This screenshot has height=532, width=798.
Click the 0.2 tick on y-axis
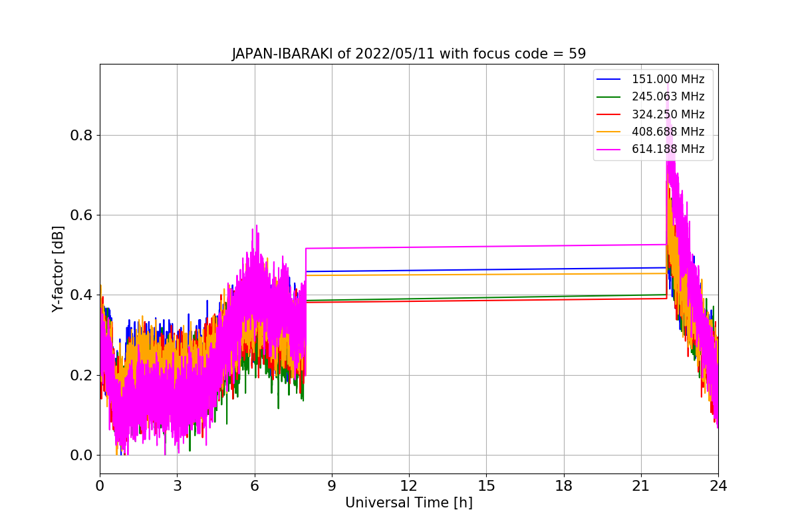point(81,375)
